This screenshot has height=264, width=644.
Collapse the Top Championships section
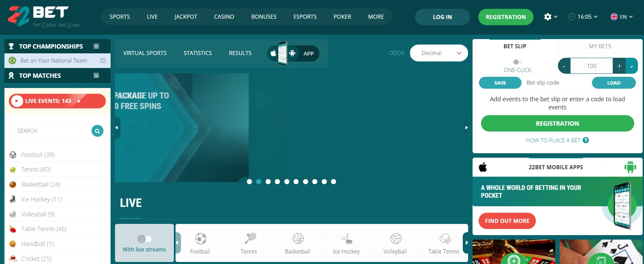(x=96, y=46)
